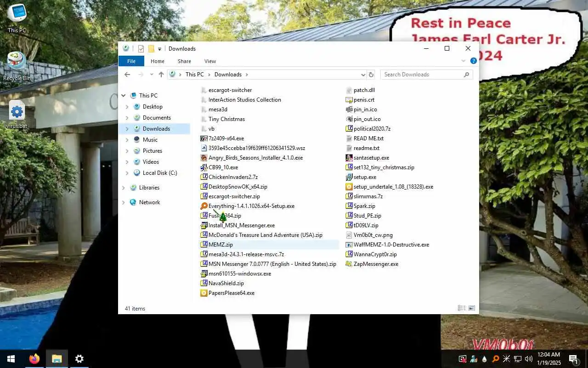Select the 7z2409-x64.exe file icon
The image size is (588, 368).
click(x=204, y=138)
